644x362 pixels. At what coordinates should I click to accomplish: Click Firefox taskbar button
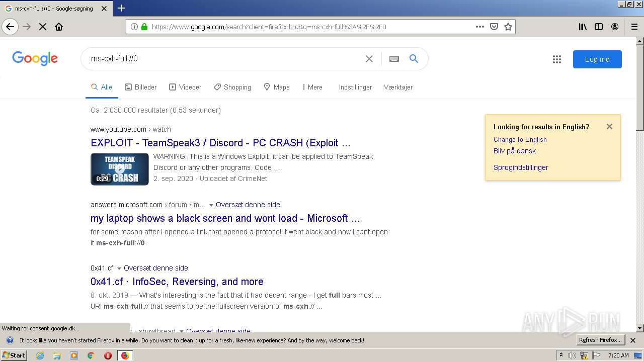pyautogui.click(x=125, y=355)
